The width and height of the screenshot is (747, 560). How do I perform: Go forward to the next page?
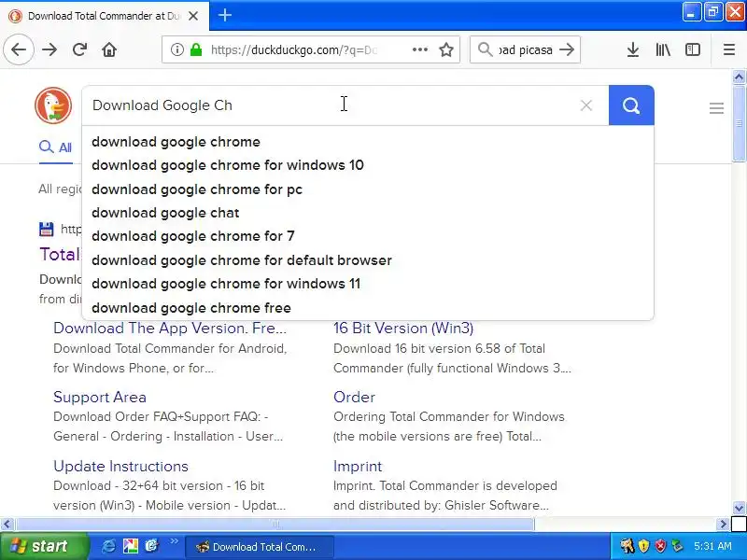(49, 49)
